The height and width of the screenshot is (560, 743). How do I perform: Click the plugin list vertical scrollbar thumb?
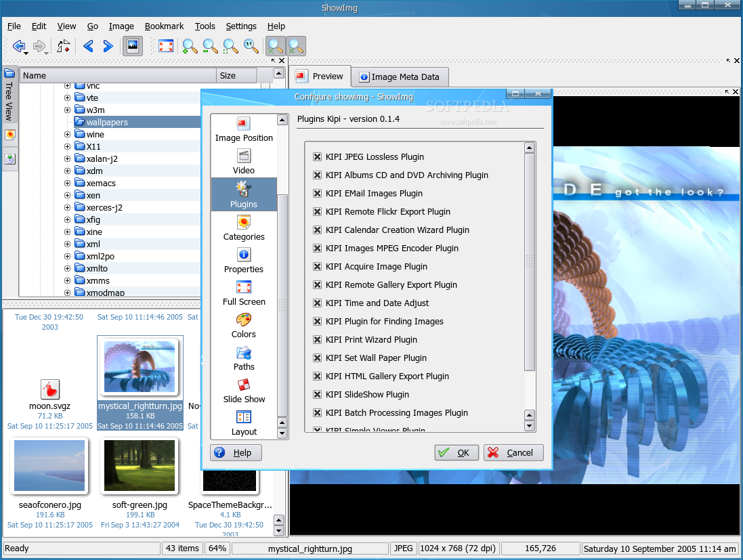click(529, 262)
